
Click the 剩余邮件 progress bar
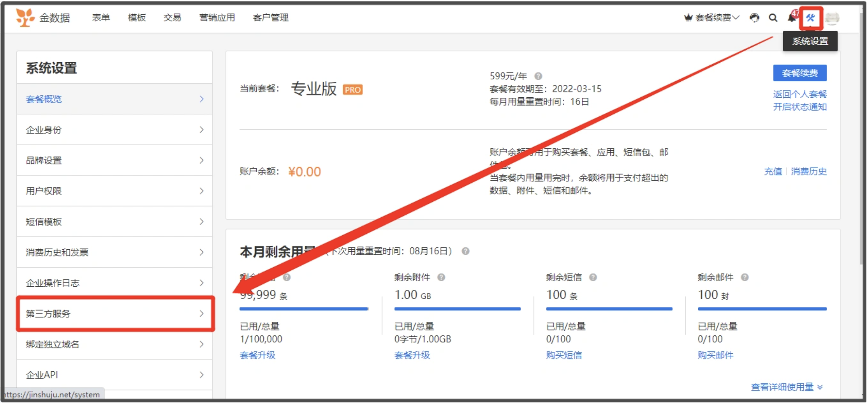[x=762, y=309]
